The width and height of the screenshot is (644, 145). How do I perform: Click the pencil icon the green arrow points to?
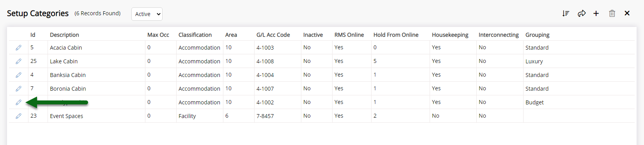point(18,102)
